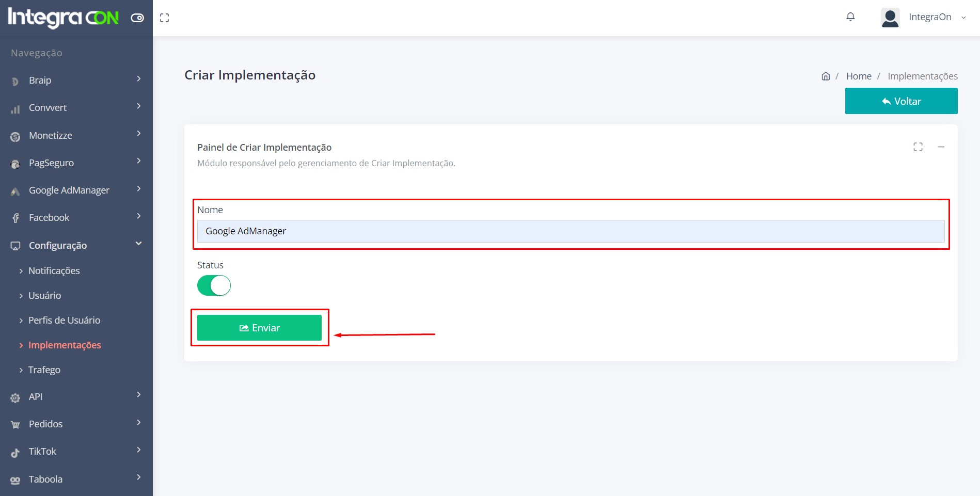Click the home icon in breadcrumb

pos(826,76)
